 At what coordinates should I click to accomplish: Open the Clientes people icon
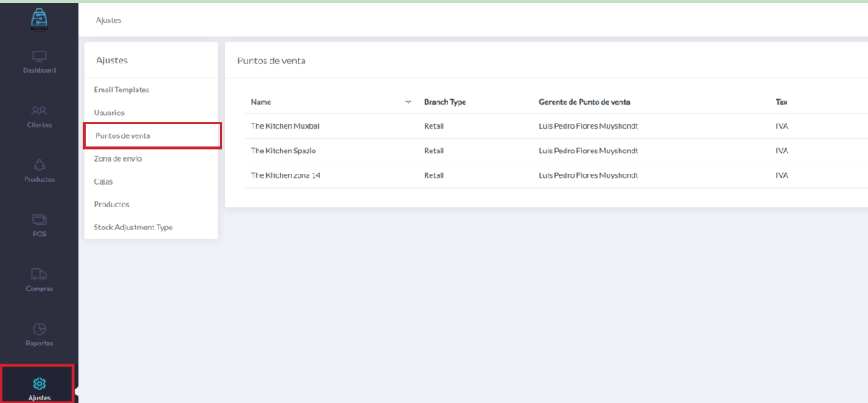point(39,111)
